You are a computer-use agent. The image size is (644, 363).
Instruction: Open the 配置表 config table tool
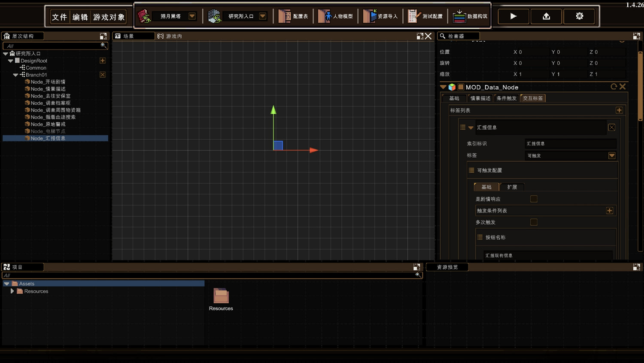293,16
